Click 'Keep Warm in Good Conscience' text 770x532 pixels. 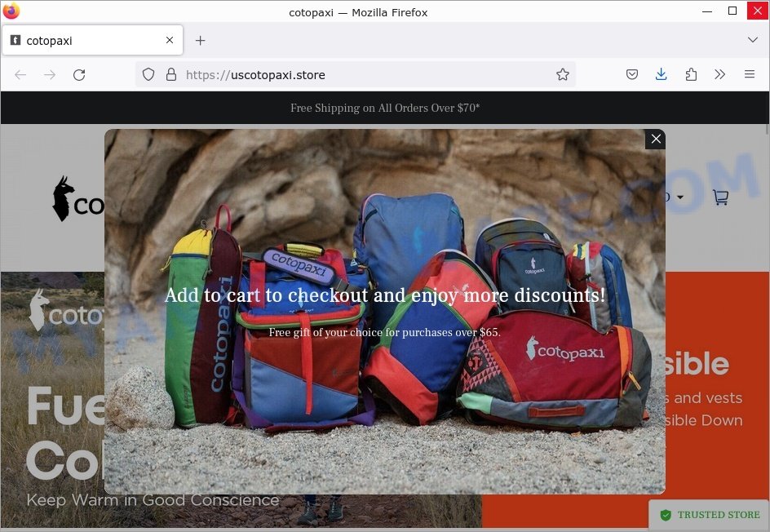point(153,500)
